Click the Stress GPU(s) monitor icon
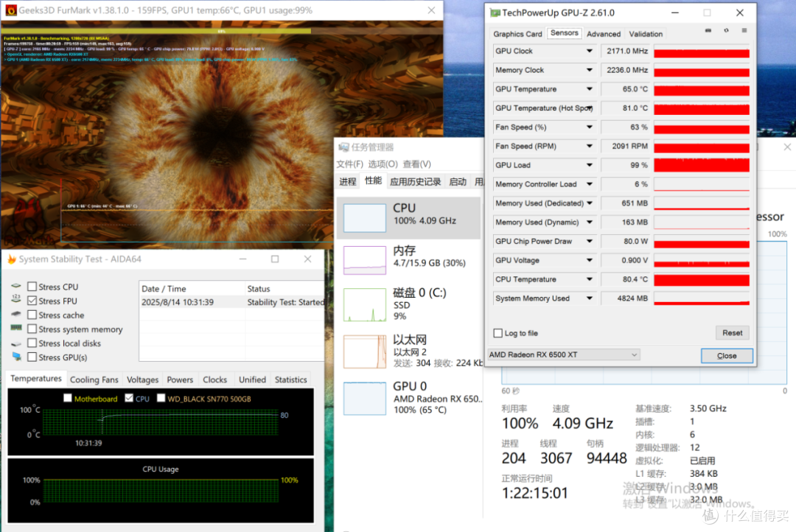 [x=17, y=357]
